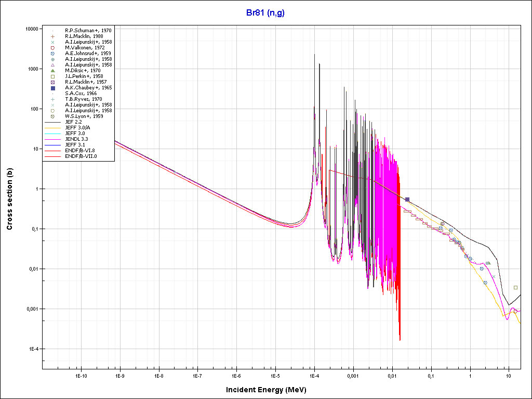Click the Cross section (b) axis title

[x=9, y=199]
